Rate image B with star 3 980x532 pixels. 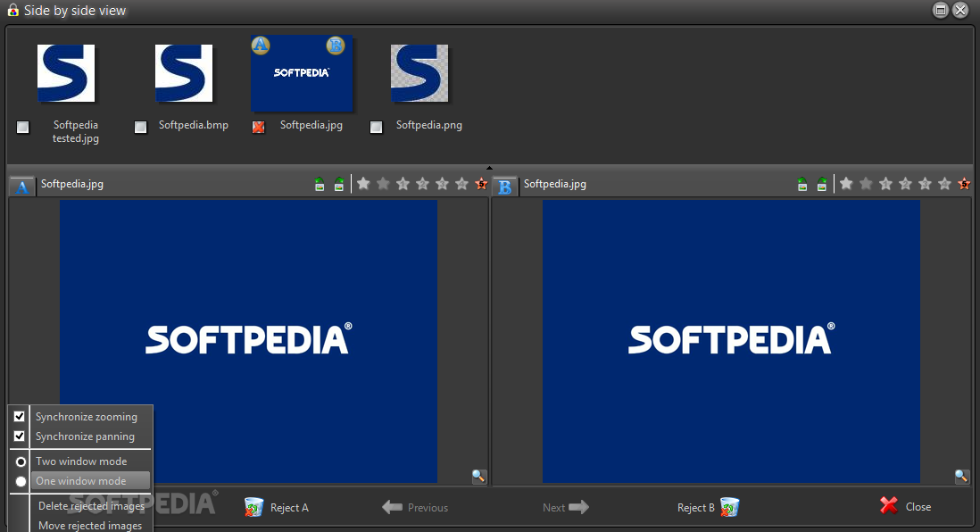click(x=925, y=184)
